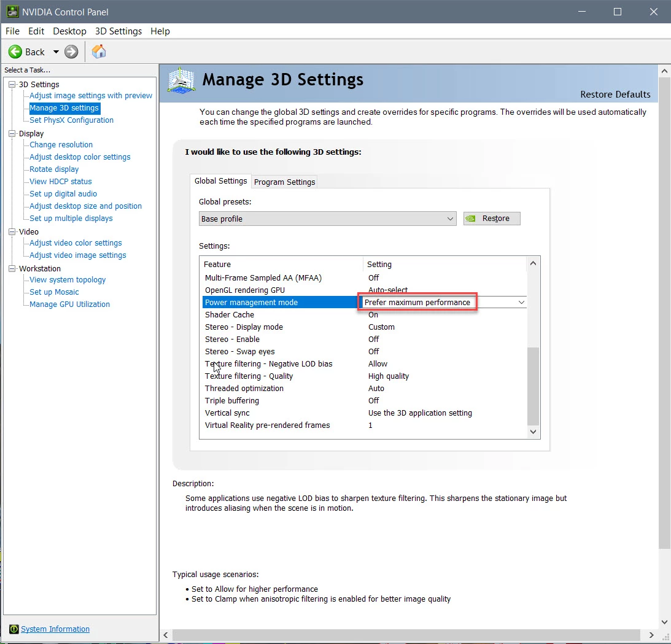The width and height of the screenshot is (671, 644).
Task: Click settings list scroll down arrow
Action: [533, 432]
